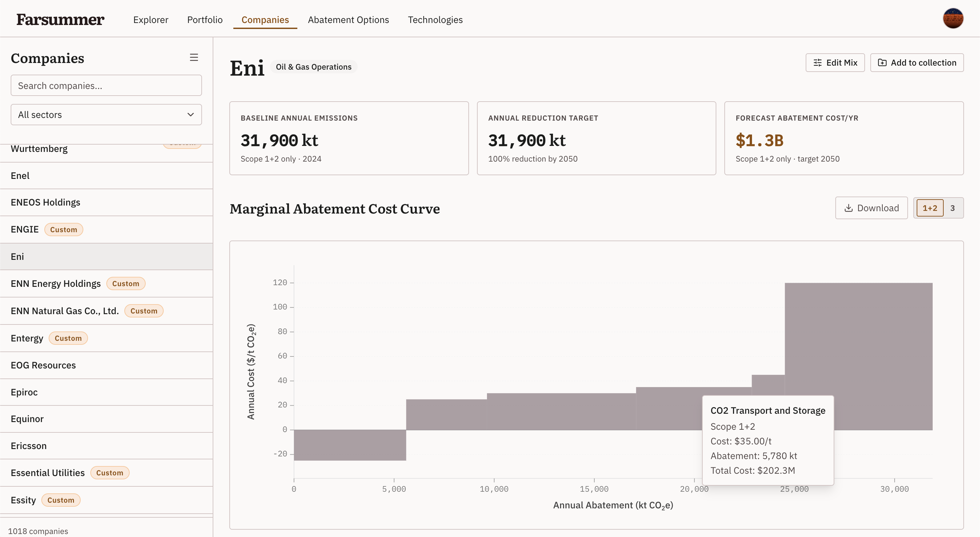Click Add to collection button
Viewport: 980px width, 537px height.
point(917,62)
